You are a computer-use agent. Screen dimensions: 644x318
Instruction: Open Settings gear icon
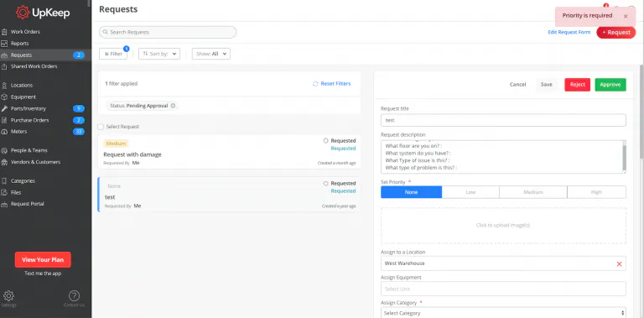(x=8, y=296)
